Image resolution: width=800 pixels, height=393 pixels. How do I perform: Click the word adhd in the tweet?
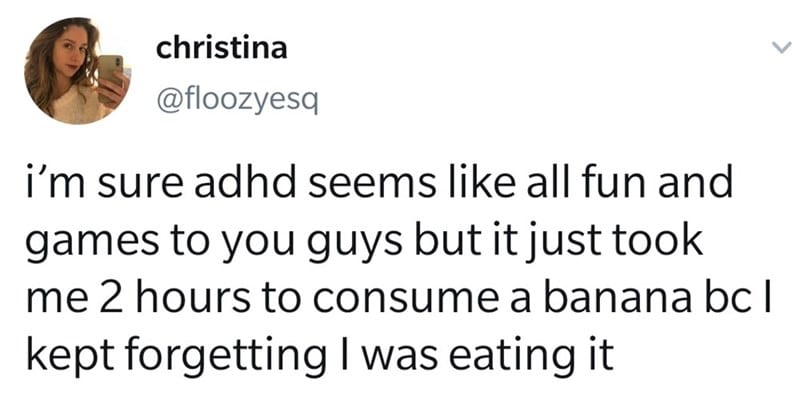(244, 184)
